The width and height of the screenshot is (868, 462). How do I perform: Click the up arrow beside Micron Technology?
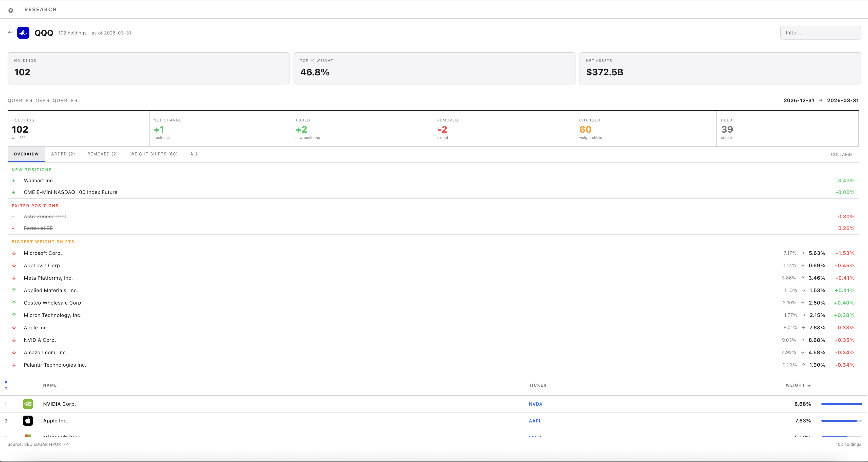coord(14,315)
